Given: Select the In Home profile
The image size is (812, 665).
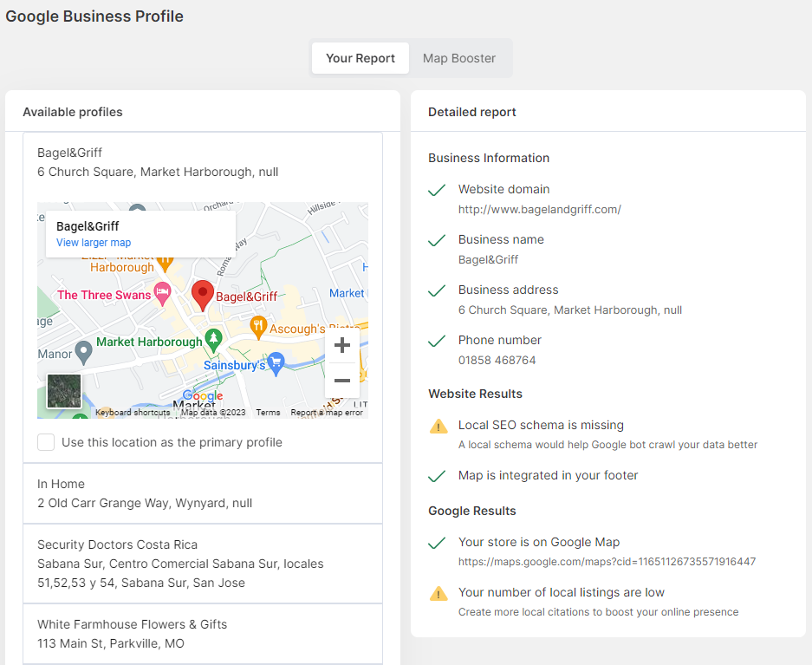Looking at the screenshot, I should [203, 493].
